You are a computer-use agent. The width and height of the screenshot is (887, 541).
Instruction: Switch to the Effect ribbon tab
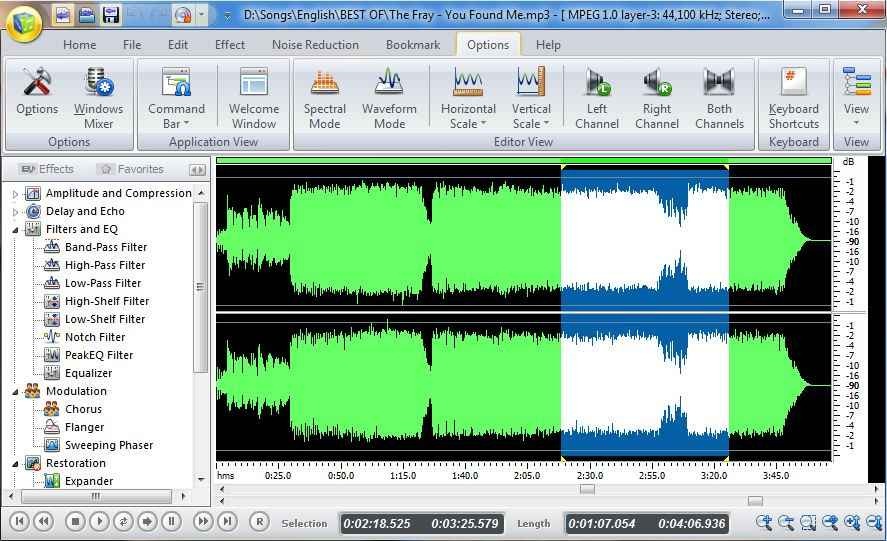229,45
